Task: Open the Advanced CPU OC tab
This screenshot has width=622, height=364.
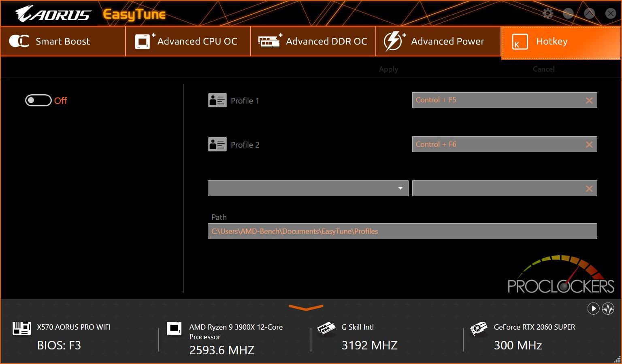Action: click(x=188, y=41)
